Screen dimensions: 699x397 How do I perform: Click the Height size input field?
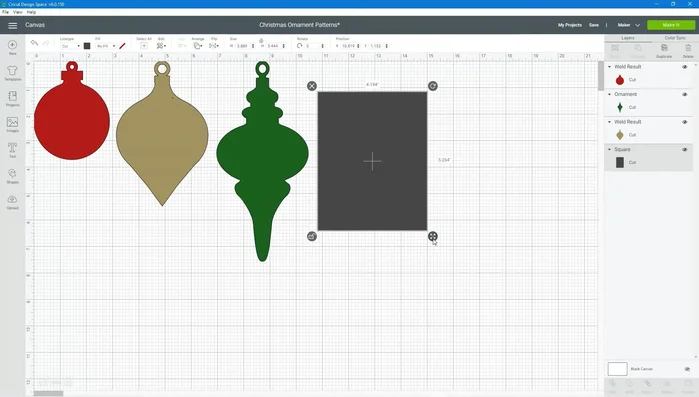[275, 46]
